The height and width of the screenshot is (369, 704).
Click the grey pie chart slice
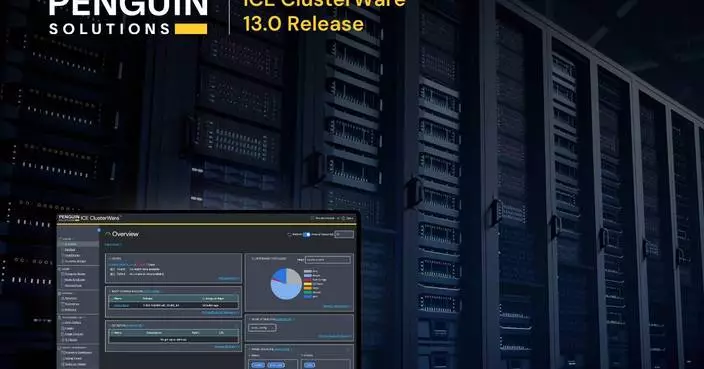tap(293, 276)
